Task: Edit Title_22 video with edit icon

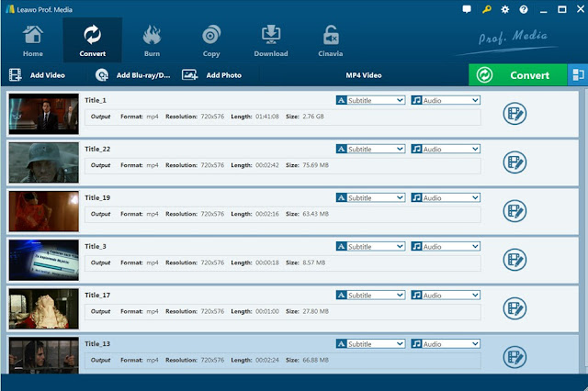Action: [514, 162]
